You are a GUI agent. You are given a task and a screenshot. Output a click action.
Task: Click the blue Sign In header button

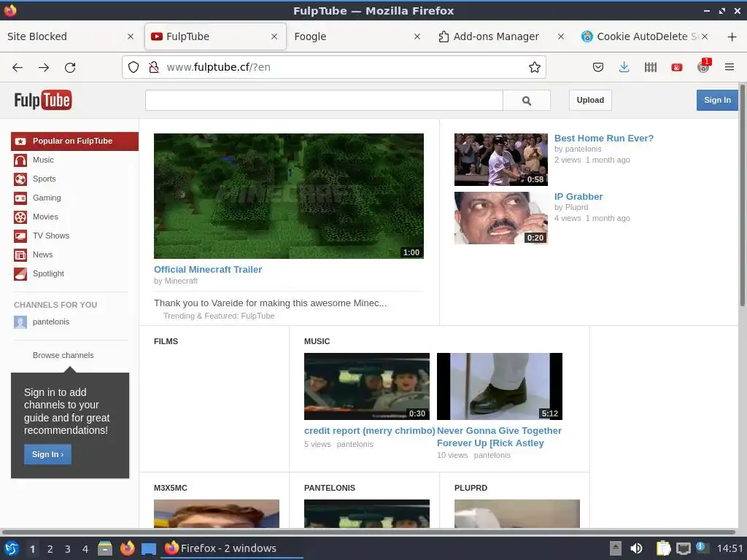(x=717, y=100)
